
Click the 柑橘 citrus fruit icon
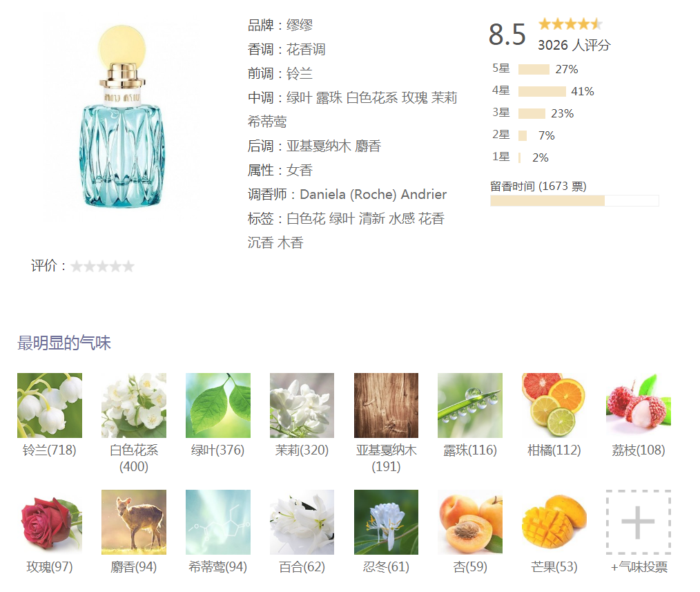[554, 405]
